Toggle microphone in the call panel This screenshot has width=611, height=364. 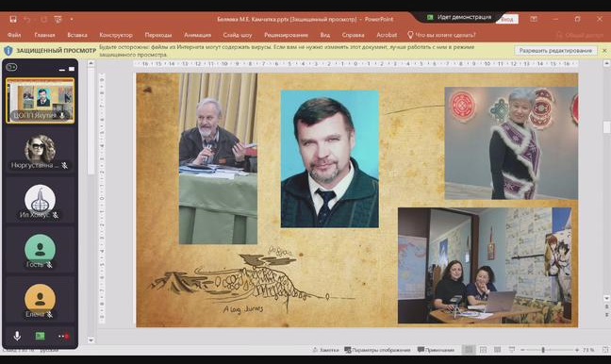[17, 336]
